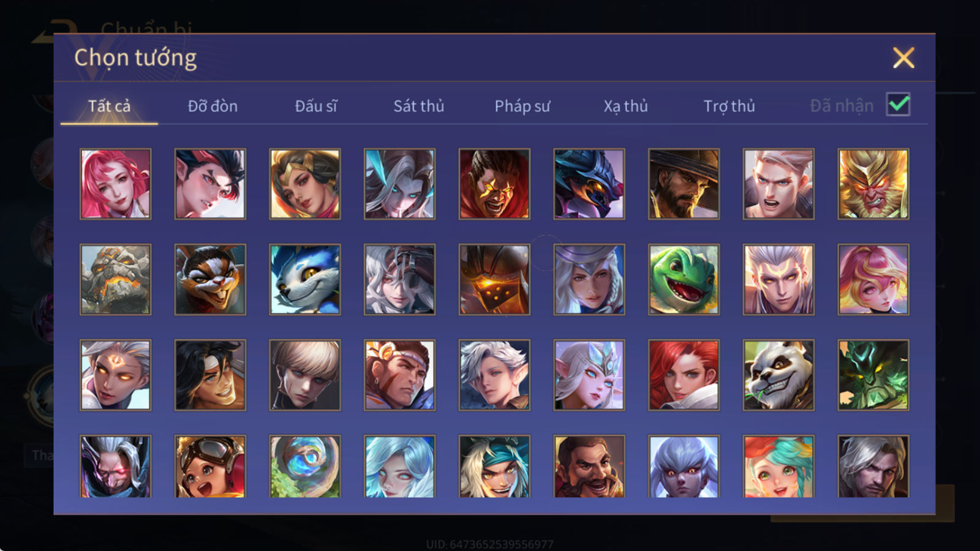
Task: Pick the golden Monkey King hero
Action: click(x=873, y=184)
